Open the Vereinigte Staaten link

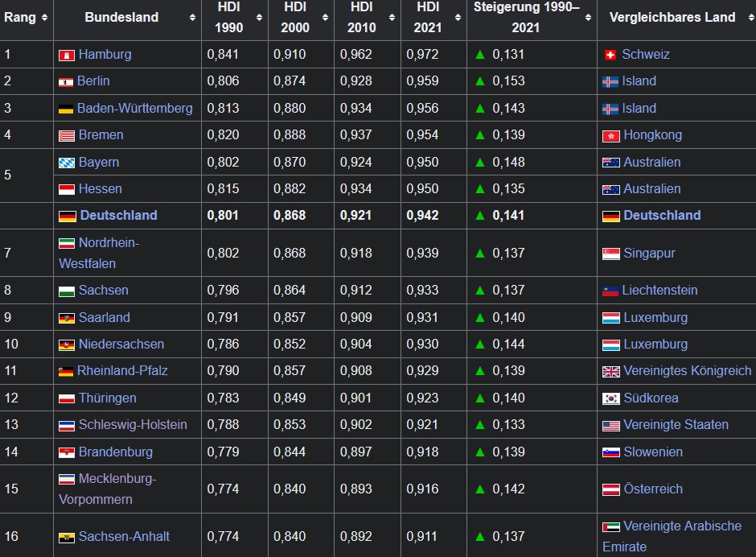coord(676,425)
